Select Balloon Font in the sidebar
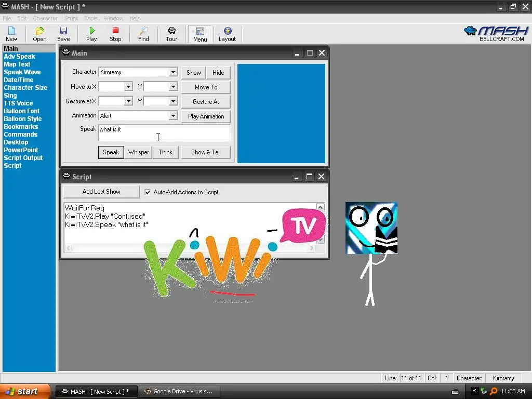The width and height of the screenshot is (532, 399). [x=22, y=111]
